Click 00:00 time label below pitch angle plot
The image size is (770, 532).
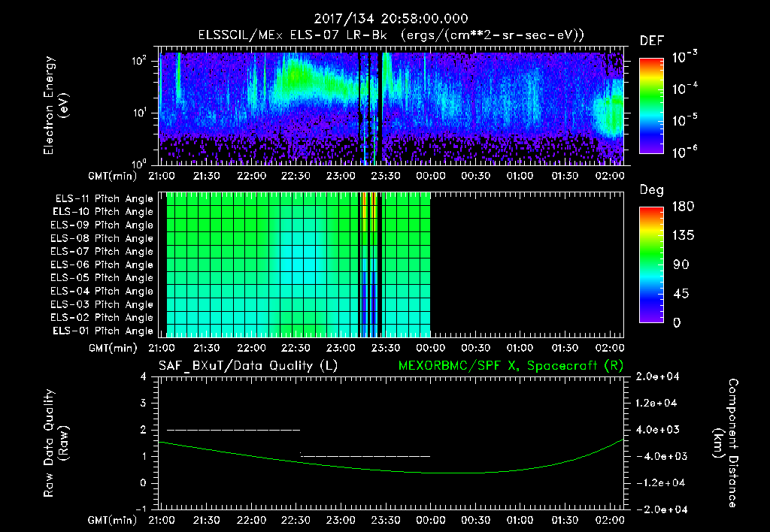pos(431,348)
